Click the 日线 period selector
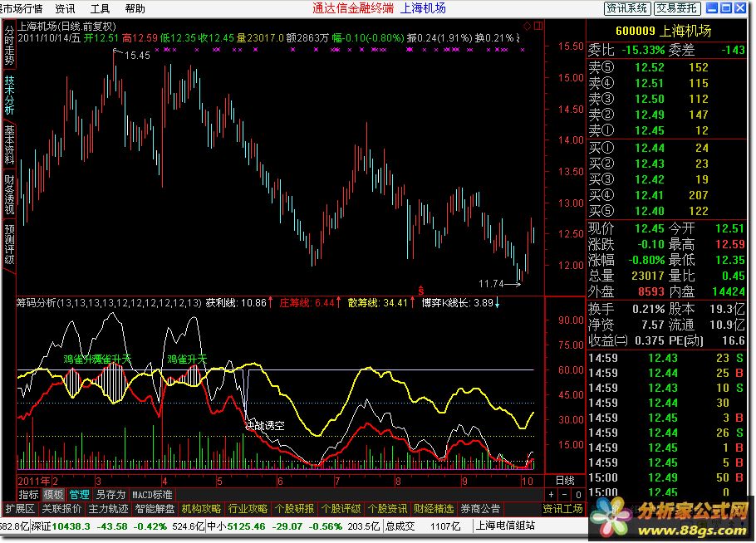This screenshot has width=756, height=543. point(565,481)
